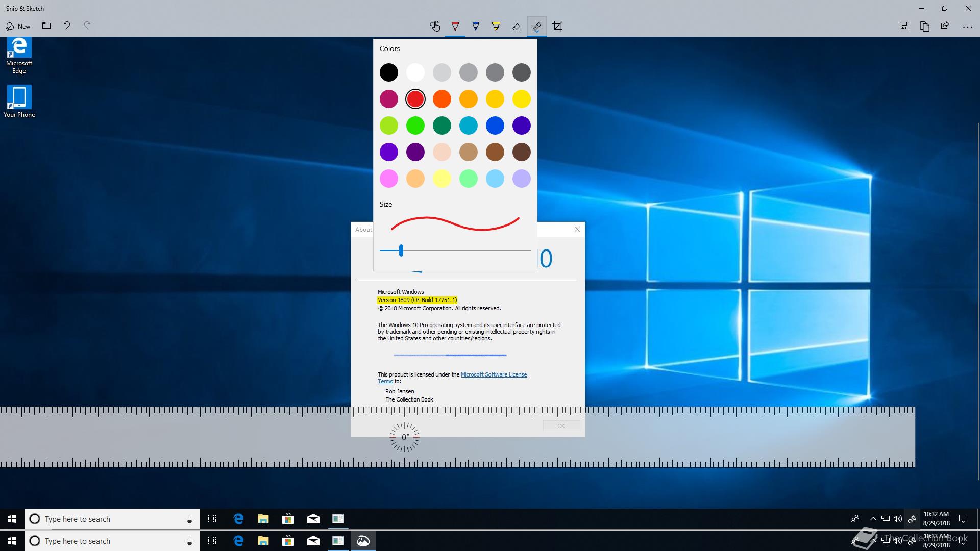This screenshot has width=980, height=551.
Task: Activate the Crop tool
Action: [557, 27]
